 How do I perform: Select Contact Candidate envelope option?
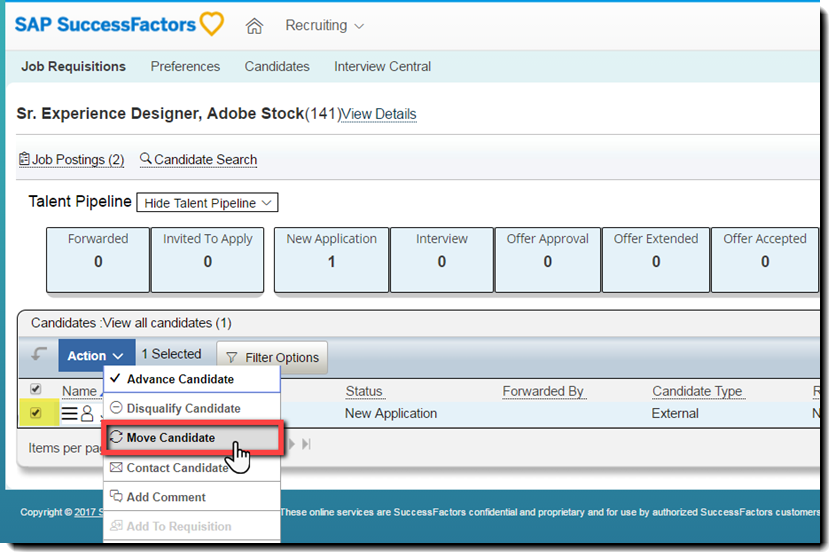coord(176,468)
